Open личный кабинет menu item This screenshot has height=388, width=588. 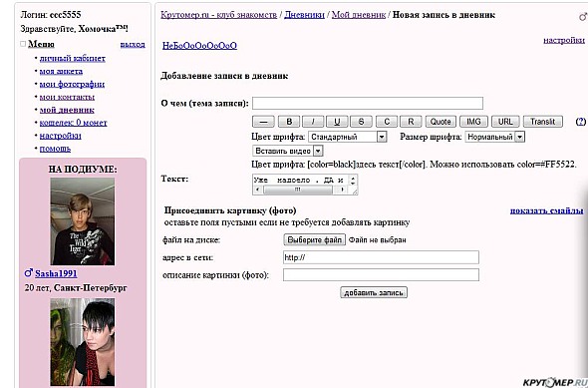point(73,58)
